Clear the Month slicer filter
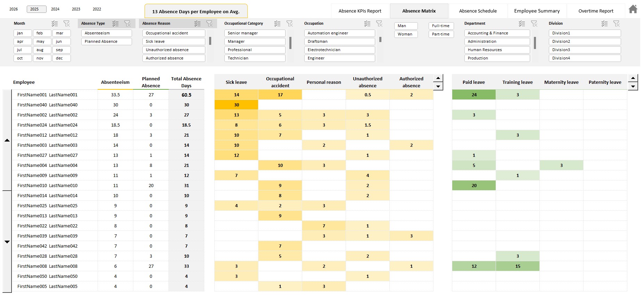644x298 pixels. pos(66,24)
